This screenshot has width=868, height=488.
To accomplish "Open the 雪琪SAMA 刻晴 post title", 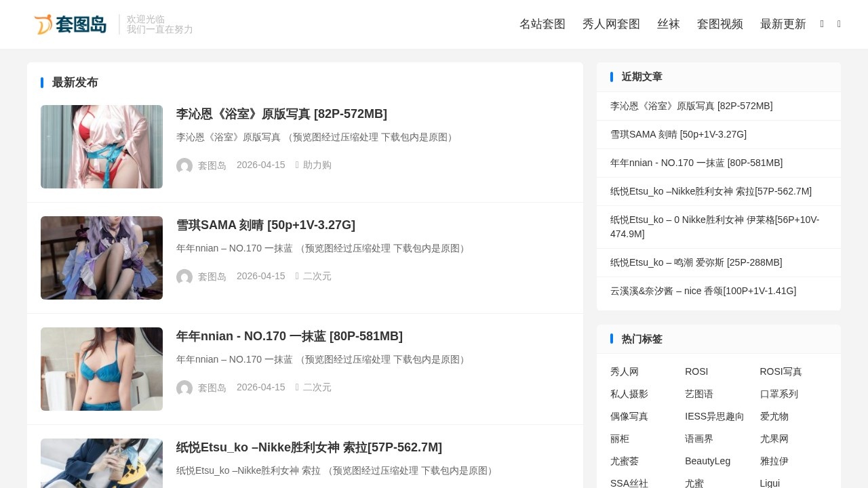I will click(265, 225).
